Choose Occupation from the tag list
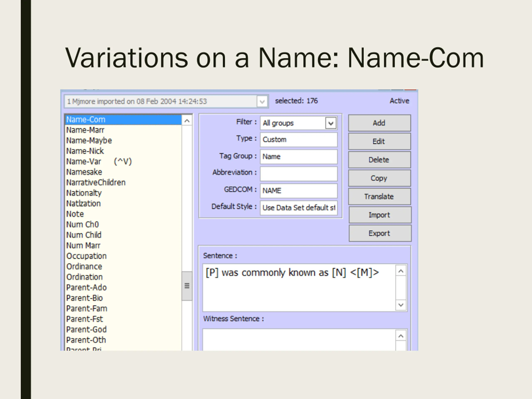The height and width of the screenshot is (399, 532). (x=87, y=256)
